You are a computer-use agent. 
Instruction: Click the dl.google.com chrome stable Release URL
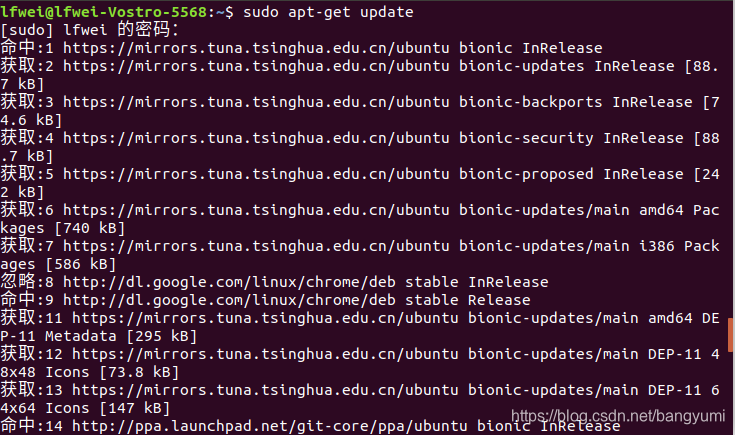229,300
